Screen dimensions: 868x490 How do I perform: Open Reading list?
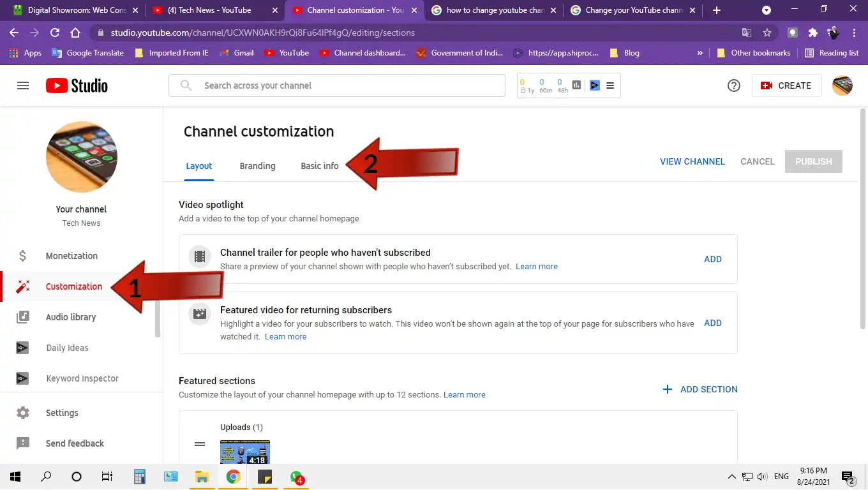[832, 53]
